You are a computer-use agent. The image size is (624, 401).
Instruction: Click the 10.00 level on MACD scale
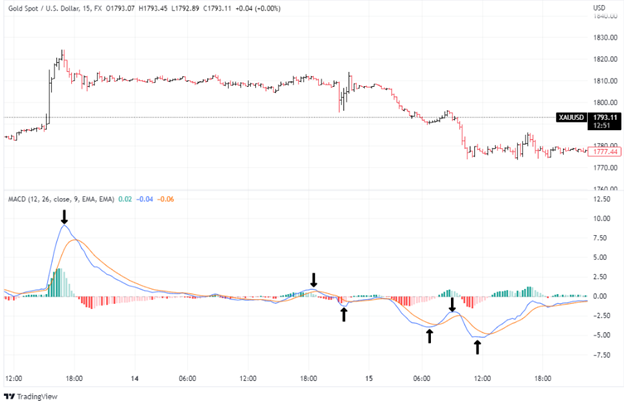(603, 218)
